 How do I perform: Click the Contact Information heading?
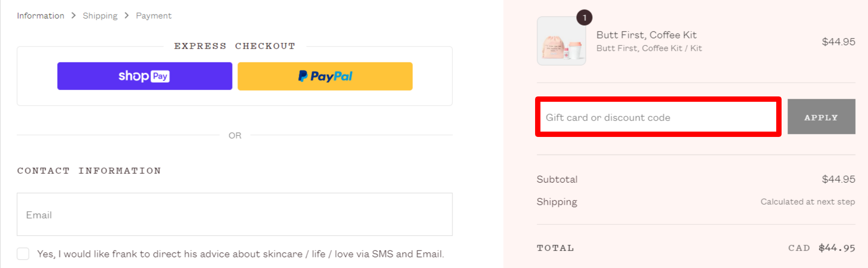point(89,170)
